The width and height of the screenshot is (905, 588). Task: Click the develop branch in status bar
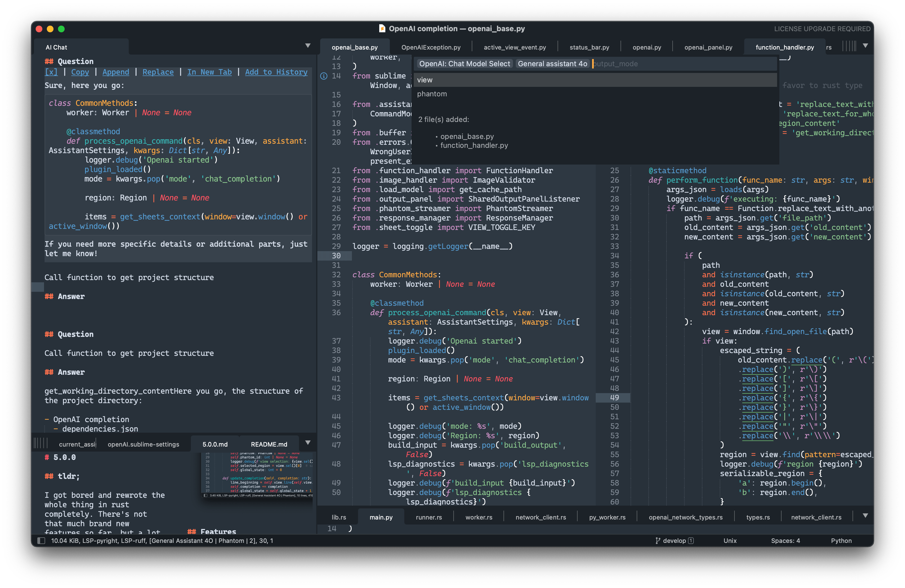pyautogui.click(x=674, y=540)
